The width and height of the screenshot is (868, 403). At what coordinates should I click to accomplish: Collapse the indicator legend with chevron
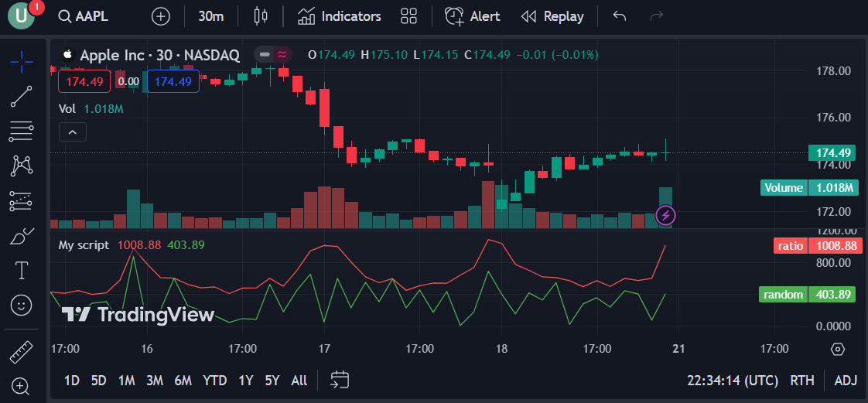(x=73, y=132)
